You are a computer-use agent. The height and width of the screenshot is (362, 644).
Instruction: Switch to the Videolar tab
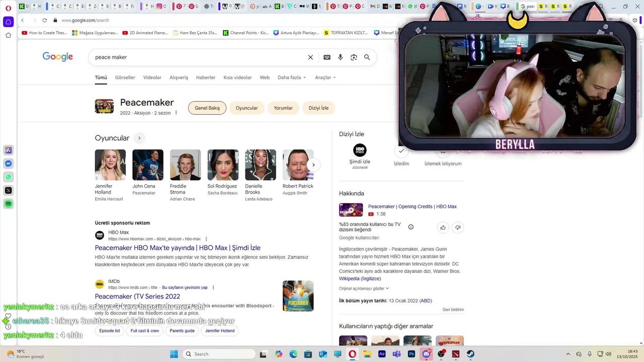tap(152, 77)
